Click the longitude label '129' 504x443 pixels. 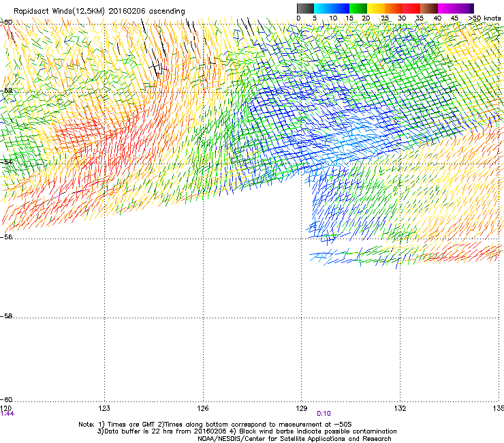302,408
